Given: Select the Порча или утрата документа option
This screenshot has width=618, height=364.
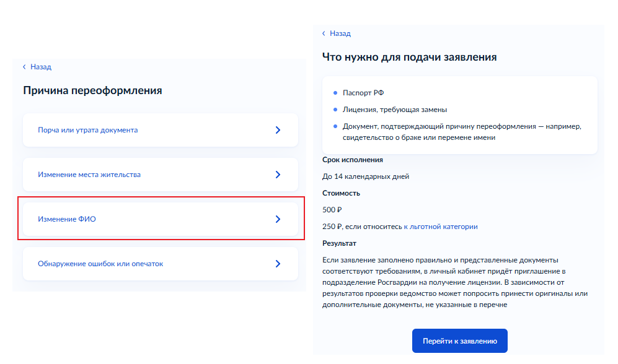Looking at the screenshot, I should pyautogui.click(x=161, y=130).
